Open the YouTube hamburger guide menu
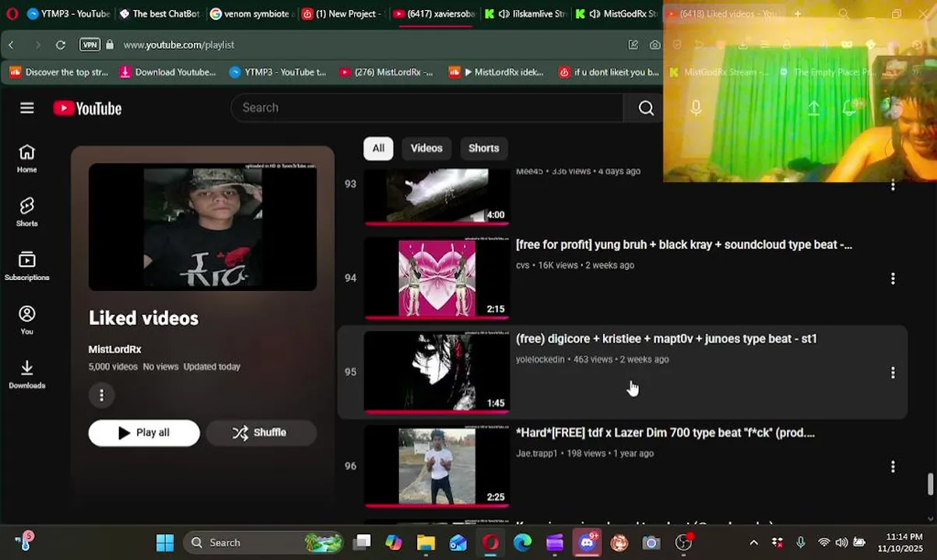This screenshot has height=560, width=937. tap(27, 108)
